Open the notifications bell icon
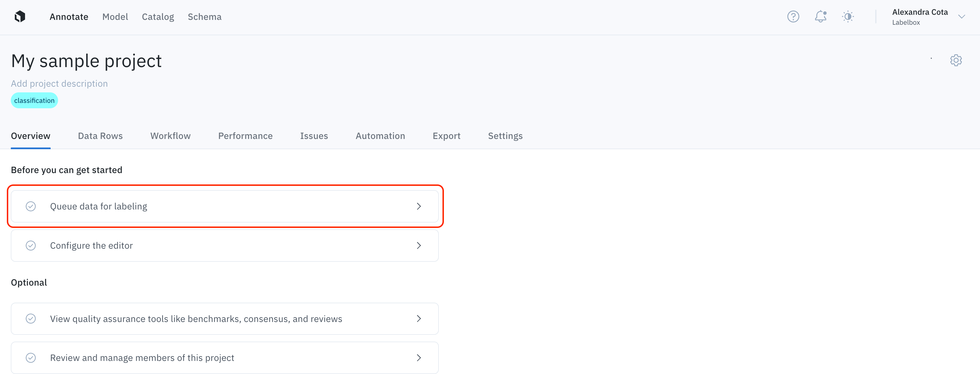Viewport: 980px width, 374px height. tap(820, 16)
